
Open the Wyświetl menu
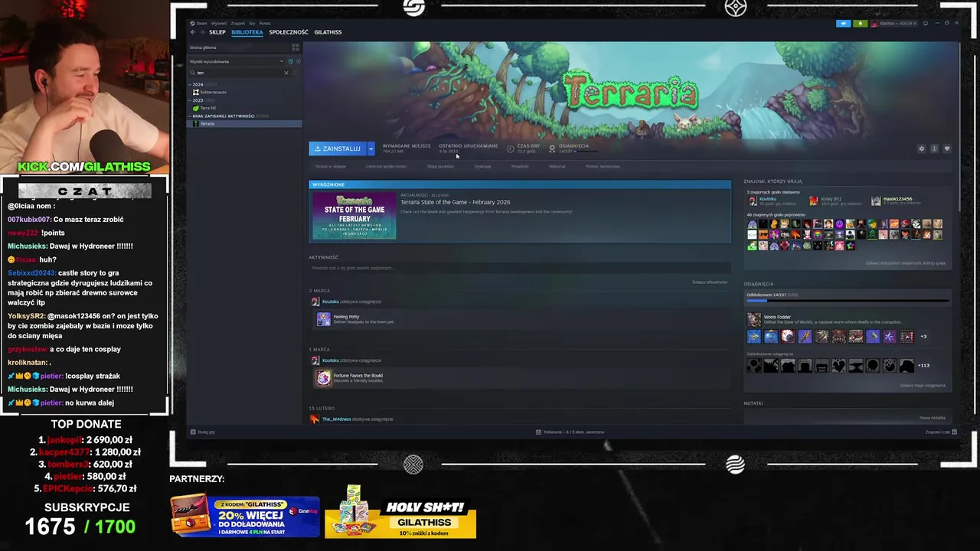click(x=219, y=24)
